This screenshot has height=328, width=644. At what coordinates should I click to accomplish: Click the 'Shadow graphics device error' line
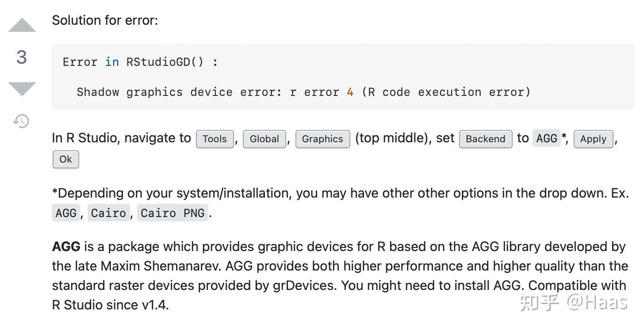tap(303, 92)
